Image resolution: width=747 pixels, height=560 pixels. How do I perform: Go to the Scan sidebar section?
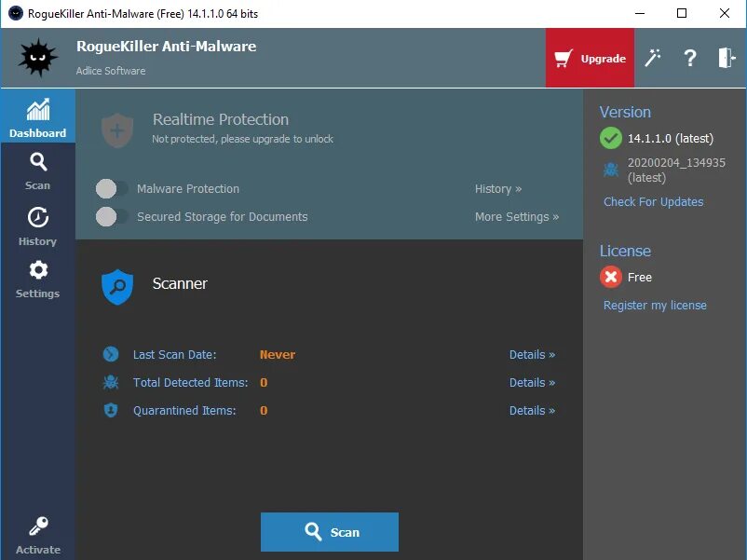click(x=37, y=171)
